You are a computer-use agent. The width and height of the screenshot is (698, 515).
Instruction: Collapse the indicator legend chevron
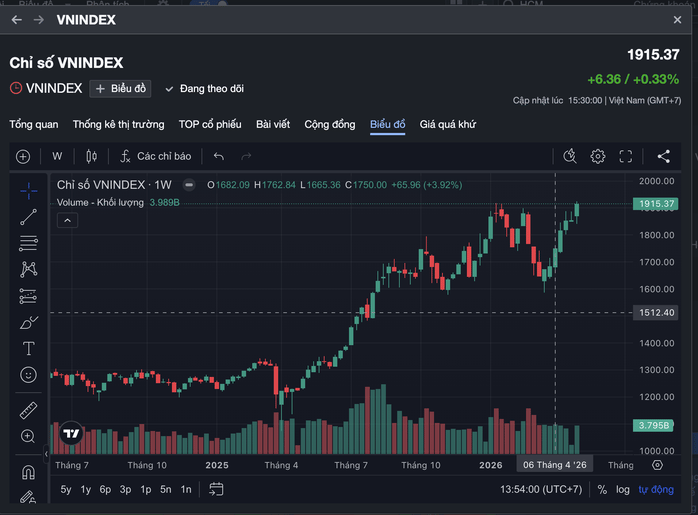(x=68, y=220)
